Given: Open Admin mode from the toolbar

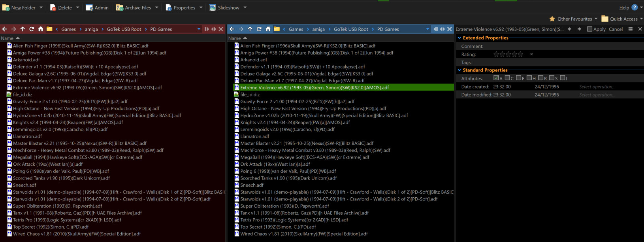Looking at the screenshot, I should (90, 8).
